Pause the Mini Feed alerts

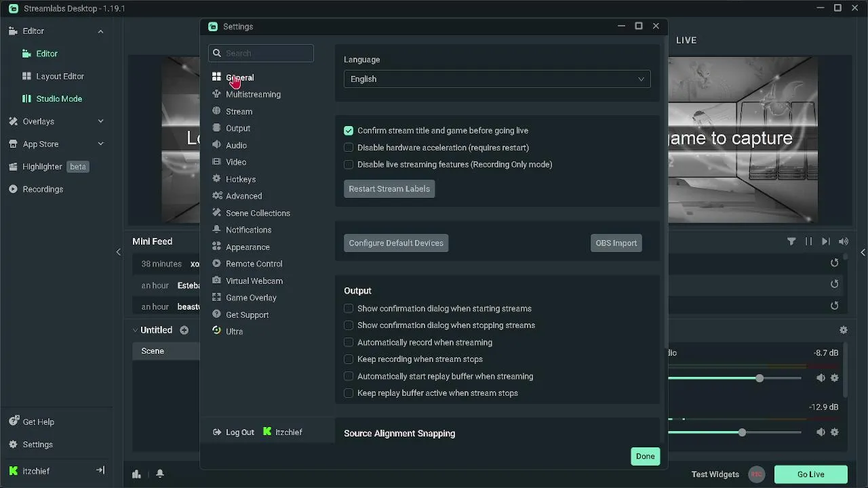[808, 241]
